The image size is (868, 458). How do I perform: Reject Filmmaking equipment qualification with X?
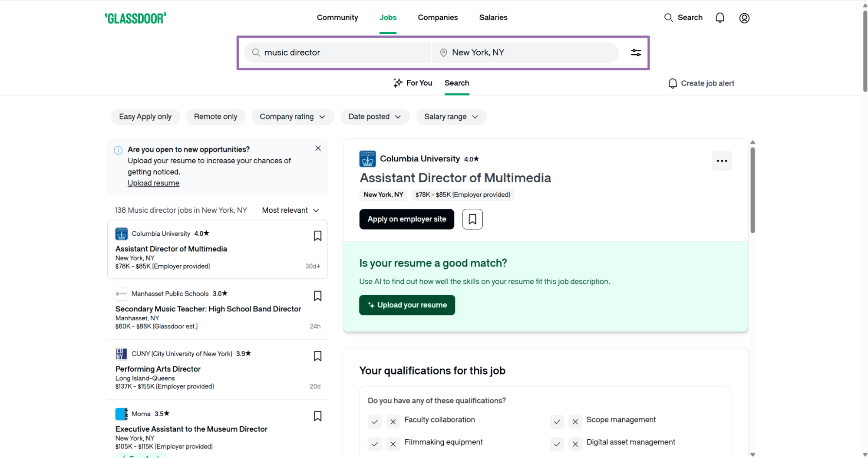(x=393, y=444)
